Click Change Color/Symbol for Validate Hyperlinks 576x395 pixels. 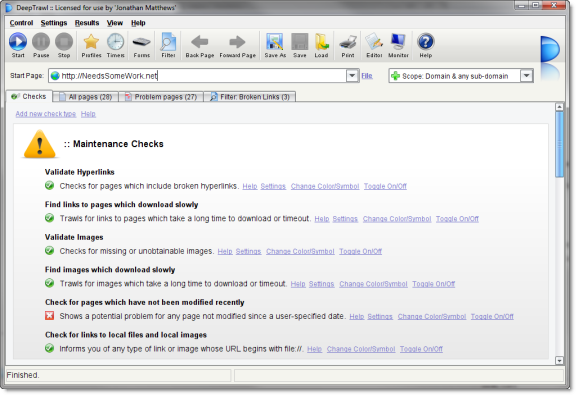pyautogui.click(x=325, y=186)
